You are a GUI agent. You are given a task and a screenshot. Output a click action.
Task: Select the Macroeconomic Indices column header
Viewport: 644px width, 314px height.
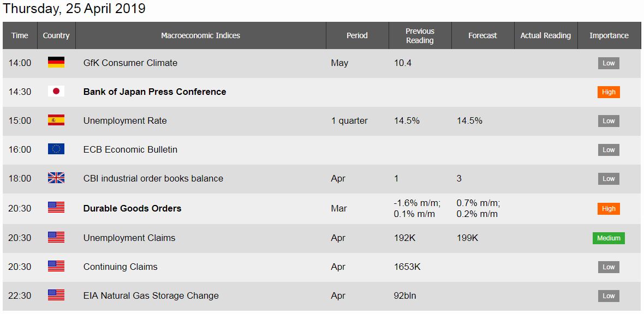point(200,36)
